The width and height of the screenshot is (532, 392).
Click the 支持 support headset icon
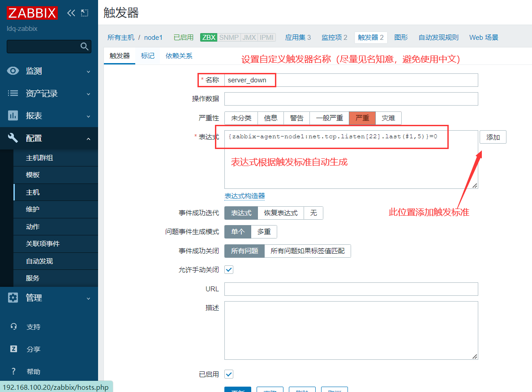point(13,327)
